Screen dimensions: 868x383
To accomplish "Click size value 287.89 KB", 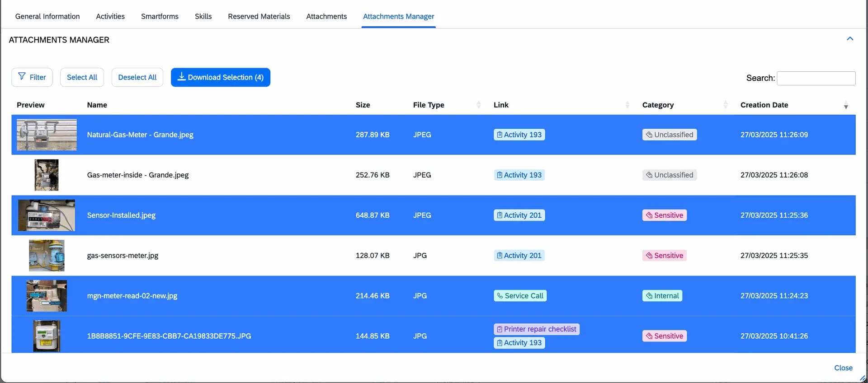I will (373, 135).
